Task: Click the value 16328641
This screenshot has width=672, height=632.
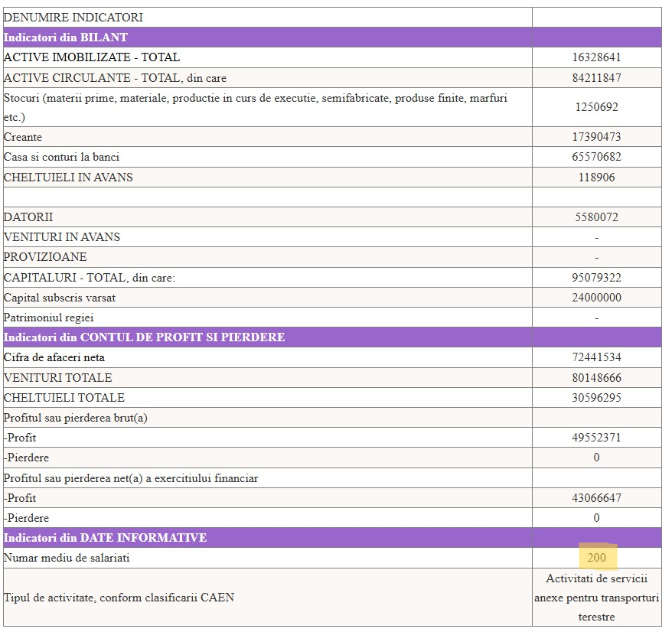Action: (596, 57)
